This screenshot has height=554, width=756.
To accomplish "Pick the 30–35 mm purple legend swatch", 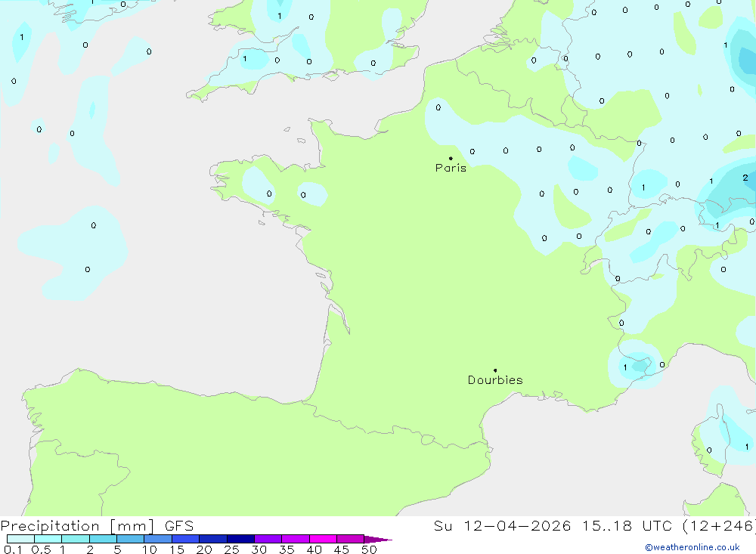I will coord(268,539).
